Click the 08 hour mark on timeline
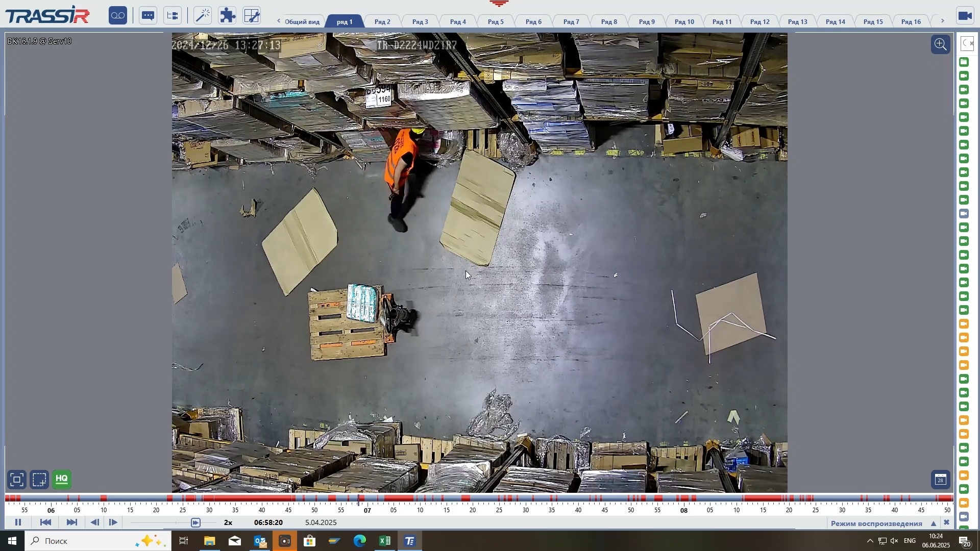The image size is (980, 551). pos(683,510)
